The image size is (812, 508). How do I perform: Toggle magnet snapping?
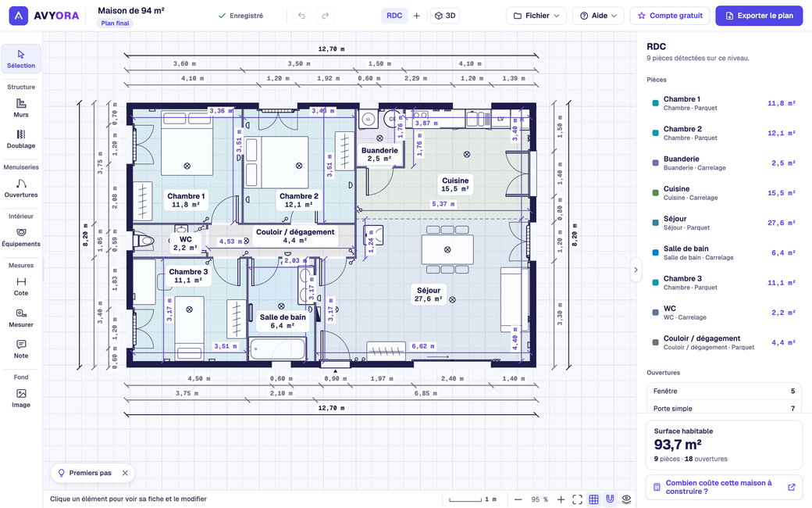pyautogui.click(x=610, y=499)
